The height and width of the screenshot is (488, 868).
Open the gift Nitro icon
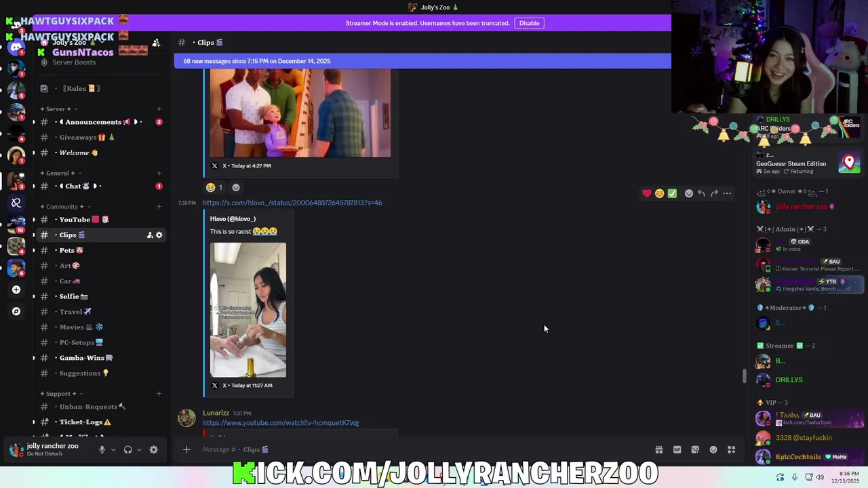tap(658, 449)
